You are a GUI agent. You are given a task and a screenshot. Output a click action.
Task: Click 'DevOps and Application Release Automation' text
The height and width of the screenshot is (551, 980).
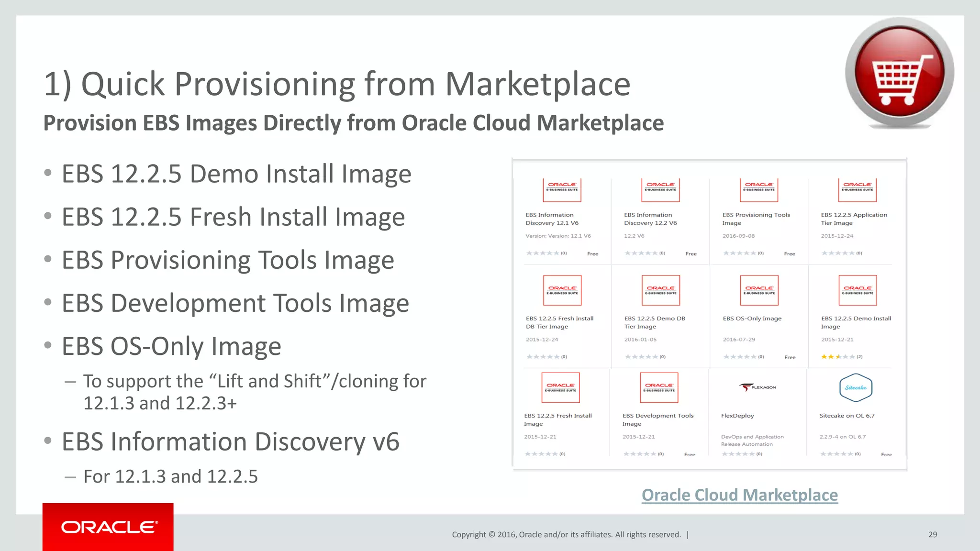pyautogui.click(x=752, y=441)
